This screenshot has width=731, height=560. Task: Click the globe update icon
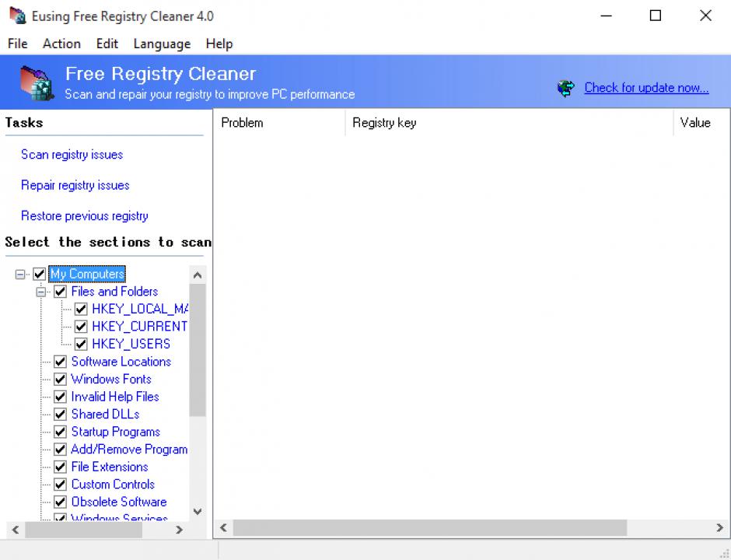(x=566, y=88)
